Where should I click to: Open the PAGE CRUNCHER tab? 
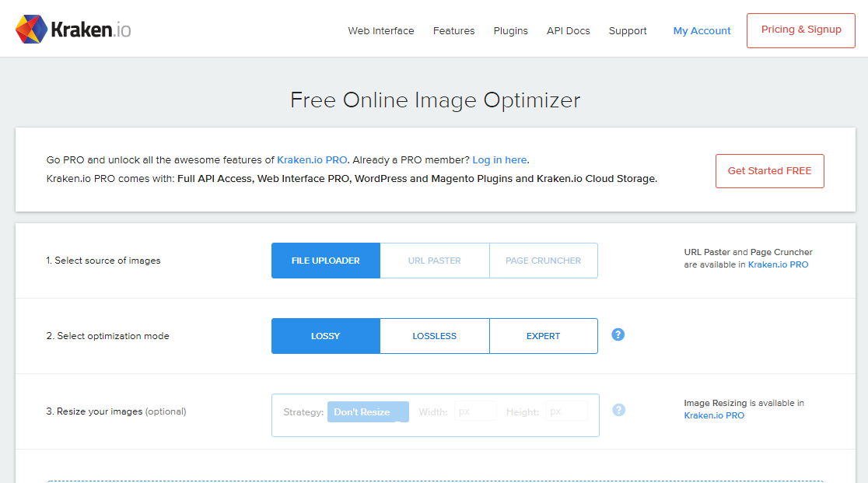[543, 260]
